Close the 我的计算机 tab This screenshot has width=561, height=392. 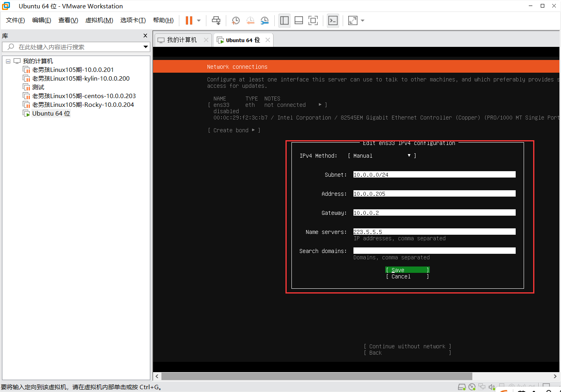(x=206, y=40)
